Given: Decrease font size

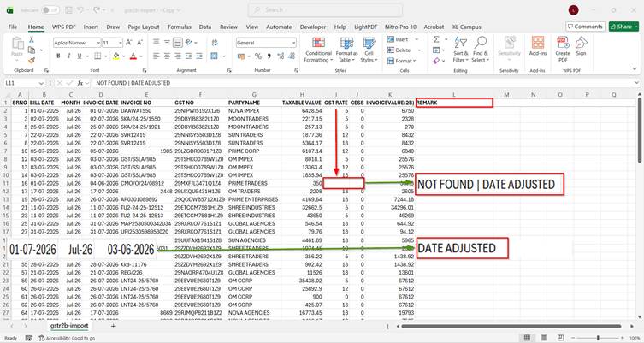Looking at the screenshot, I should pyautogui.click(x=139, y=42).
